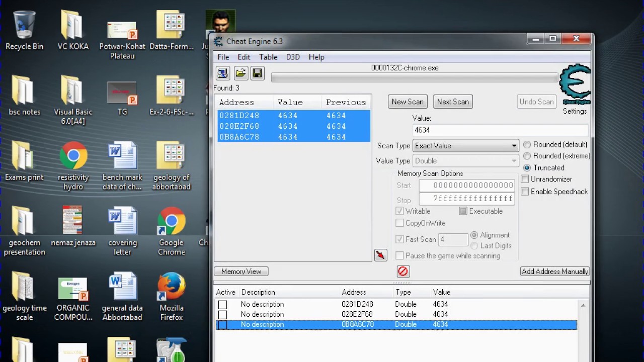Activate checkbox for address 0281D248
Image resolution: width=644 pixels, height=362 pixels.
click(x=222, y=305)
